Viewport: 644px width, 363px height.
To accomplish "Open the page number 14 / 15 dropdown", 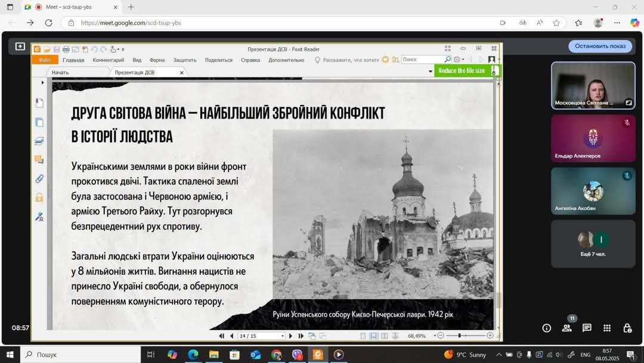I will [x=282, y=336].
